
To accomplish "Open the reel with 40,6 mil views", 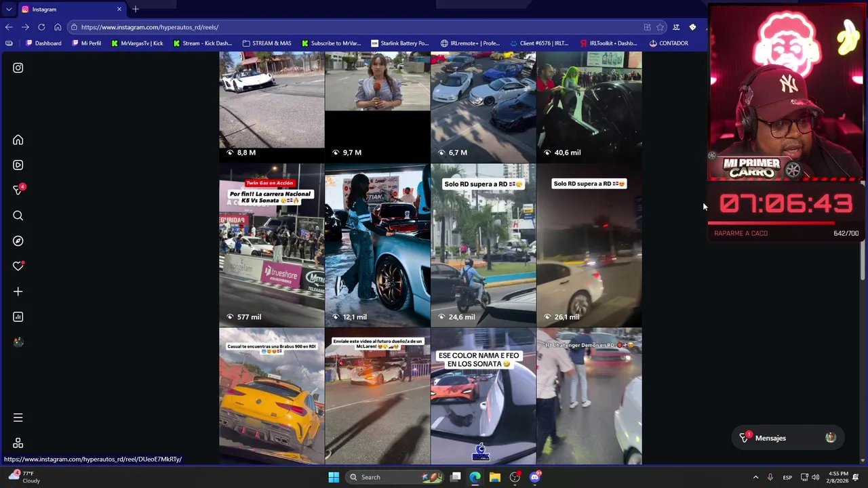I will tap(589, 106).
